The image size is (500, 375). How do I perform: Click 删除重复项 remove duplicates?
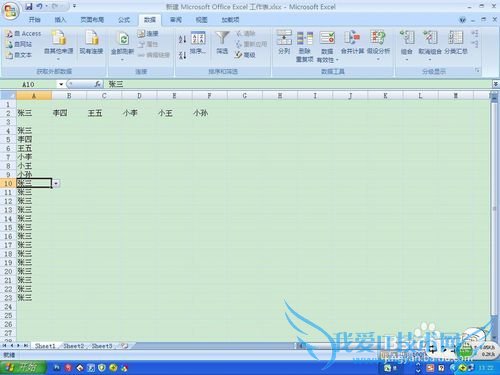pyautogui.click(x=305, y=46)
